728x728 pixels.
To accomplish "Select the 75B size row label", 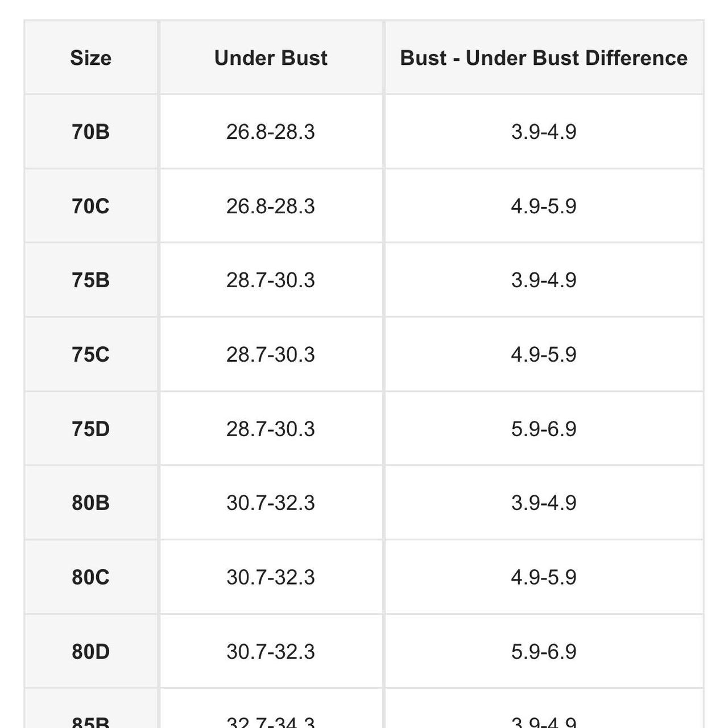I will coord(90,280).
